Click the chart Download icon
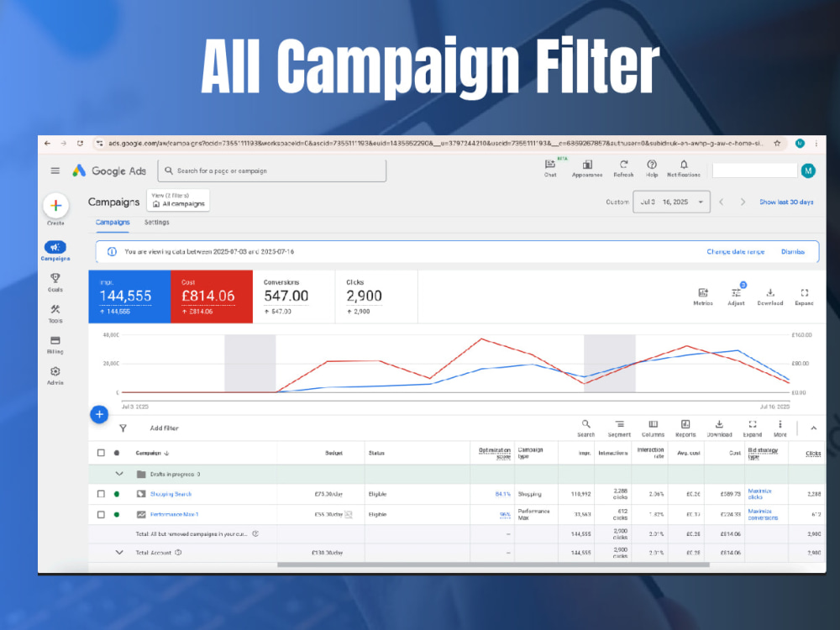Screen dimensions: 840x630 tap(769, 297)
